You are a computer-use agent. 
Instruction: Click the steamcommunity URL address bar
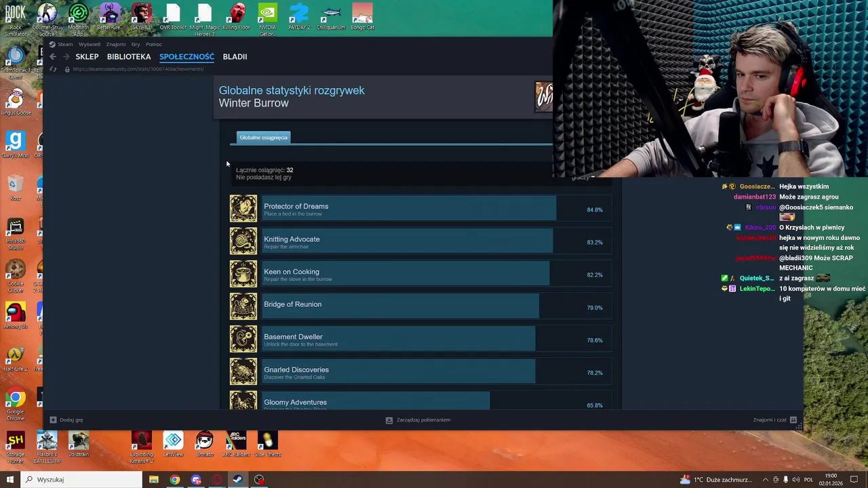138,69
